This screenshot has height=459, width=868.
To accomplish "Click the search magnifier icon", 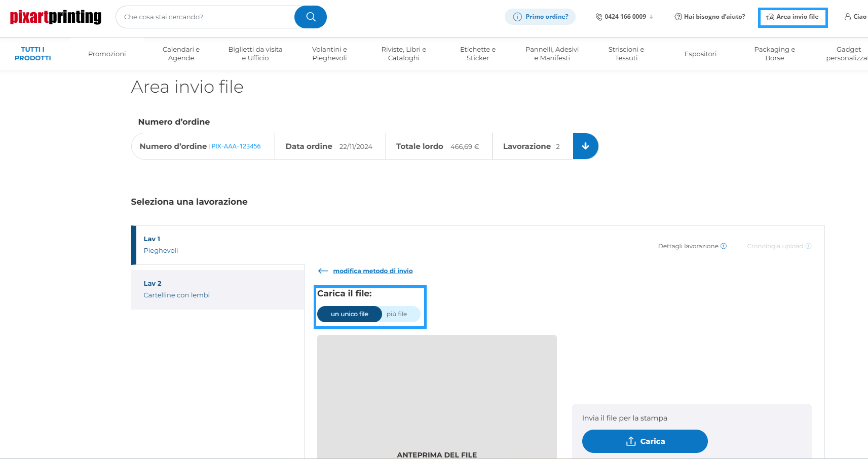I will coord(310,17).
